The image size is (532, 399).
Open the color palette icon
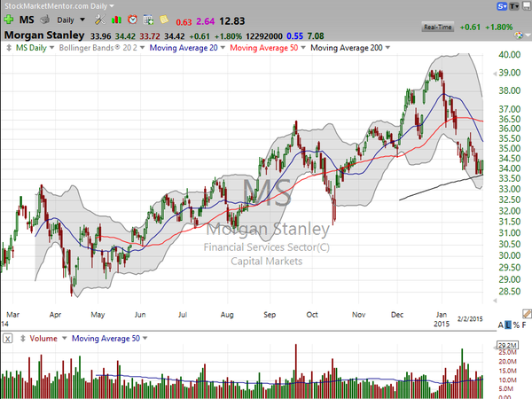[x=519, y=35]
